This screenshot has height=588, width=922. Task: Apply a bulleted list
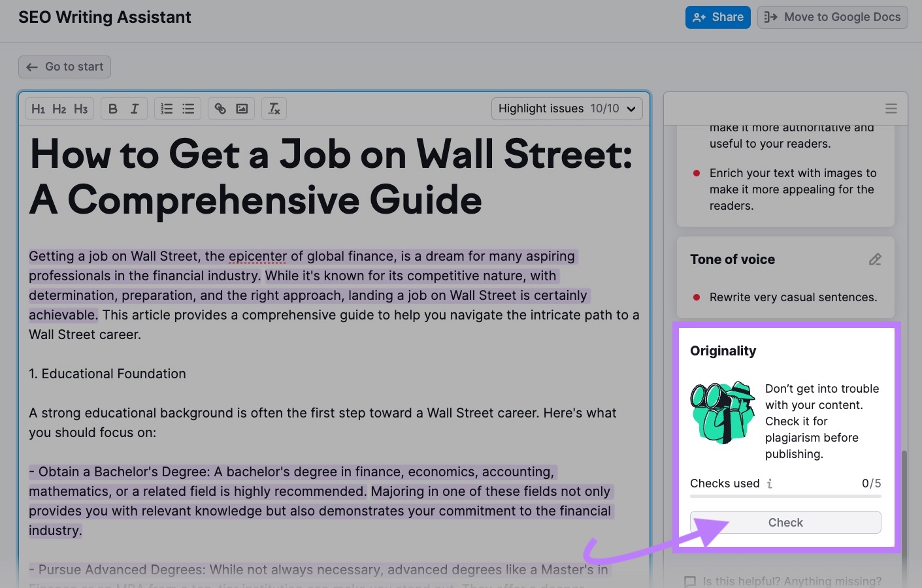point(188,108)
